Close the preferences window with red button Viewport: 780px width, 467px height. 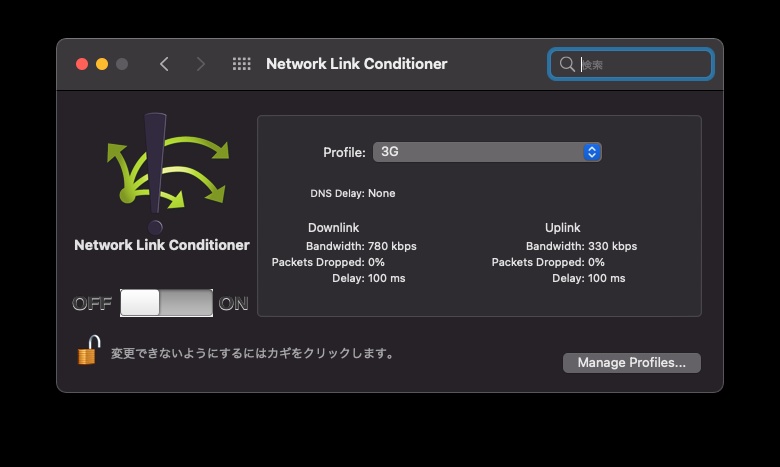coord(82,64)
